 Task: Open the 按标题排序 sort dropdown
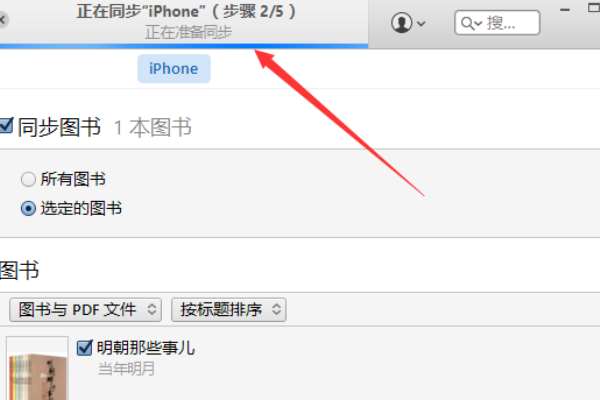click(228, 310)
